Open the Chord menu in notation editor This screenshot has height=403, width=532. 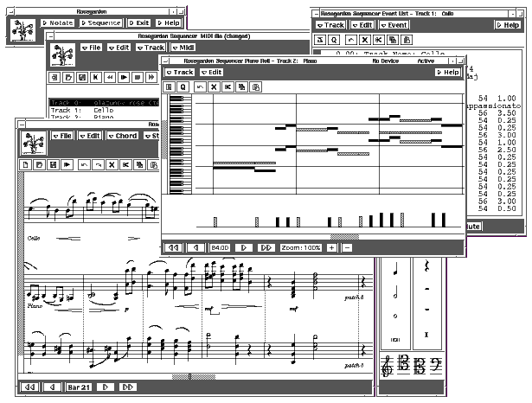tap(123, 136)
